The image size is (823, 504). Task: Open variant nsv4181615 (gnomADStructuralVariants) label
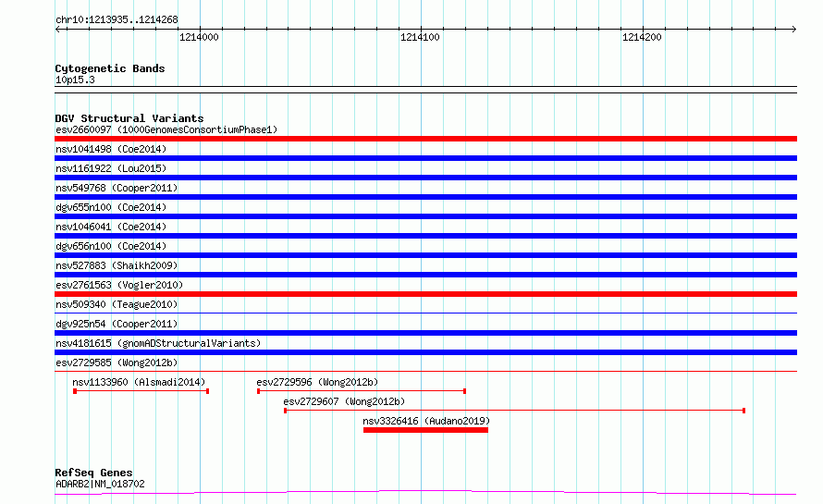[158, 343]
